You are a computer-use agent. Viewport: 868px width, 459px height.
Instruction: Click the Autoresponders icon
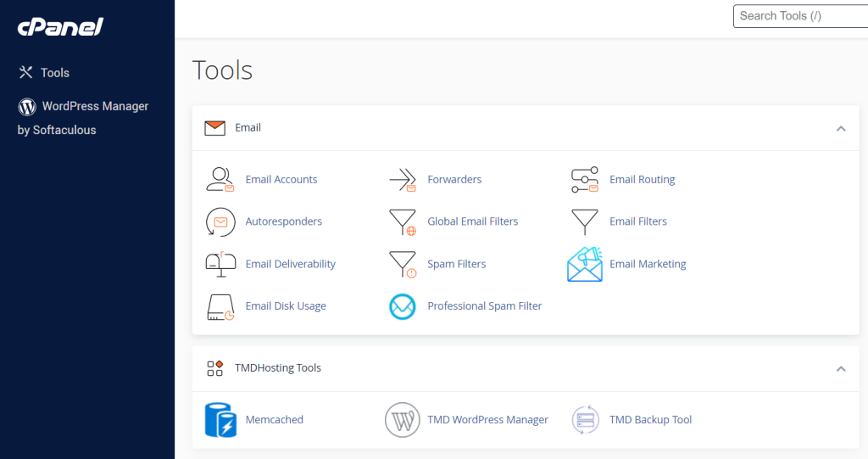pyautogui.click(x=220, y=221)
